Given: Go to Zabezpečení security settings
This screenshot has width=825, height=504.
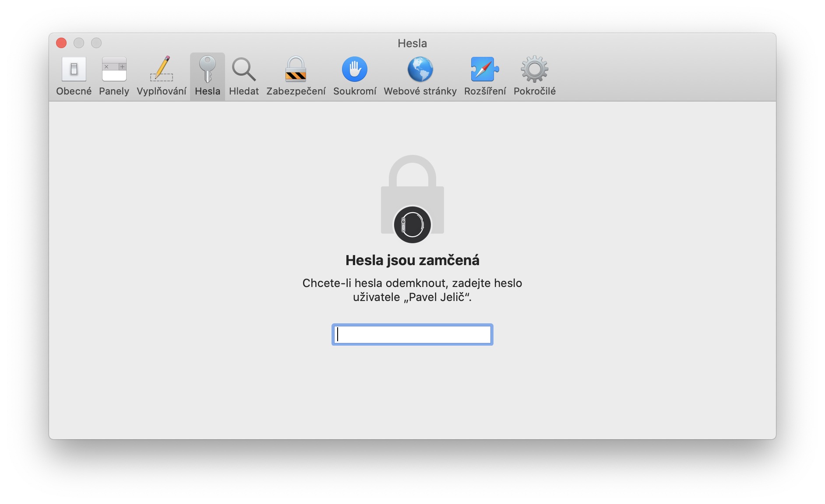Looking at the screenshot, I should (296, 76).
